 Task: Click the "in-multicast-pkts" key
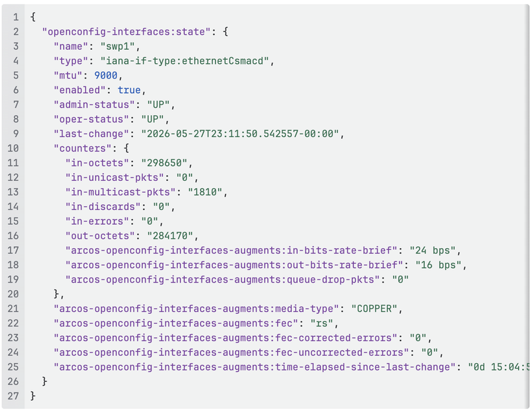pyautogui.click(x=120, y=192)
